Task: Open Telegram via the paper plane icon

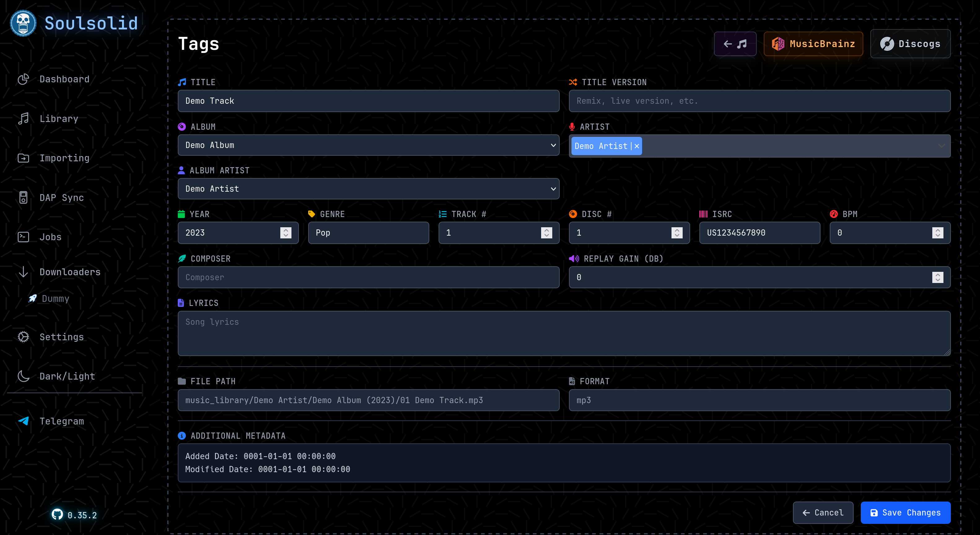Action: (x=24, y=421)
